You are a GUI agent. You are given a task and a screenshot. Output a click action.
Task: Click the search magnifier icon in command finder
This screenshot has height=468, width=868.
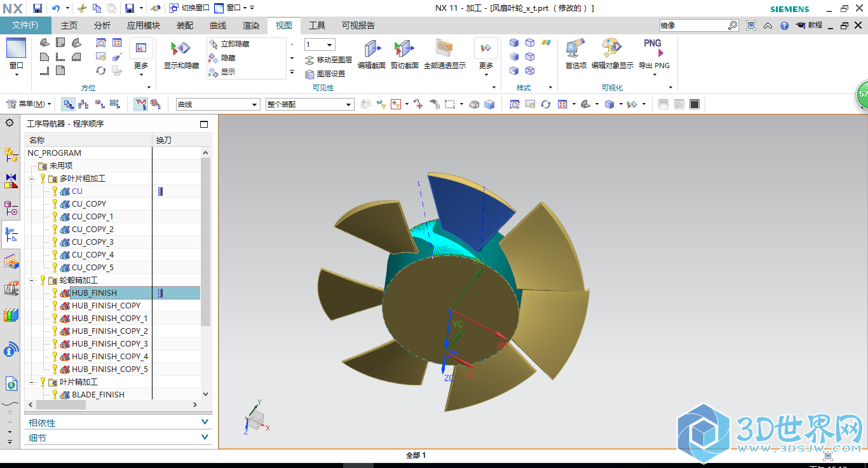pos(733,25)
